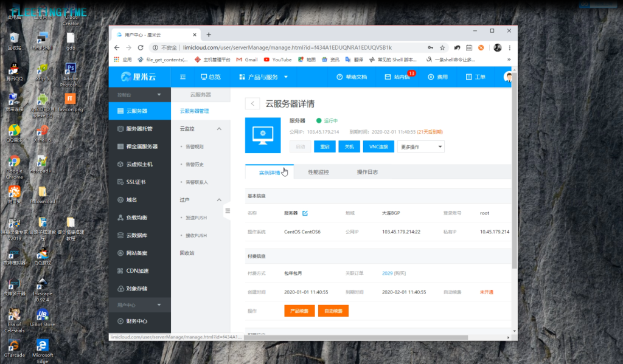Select CDN加速 in left sidebar

[x=140, y=270]
